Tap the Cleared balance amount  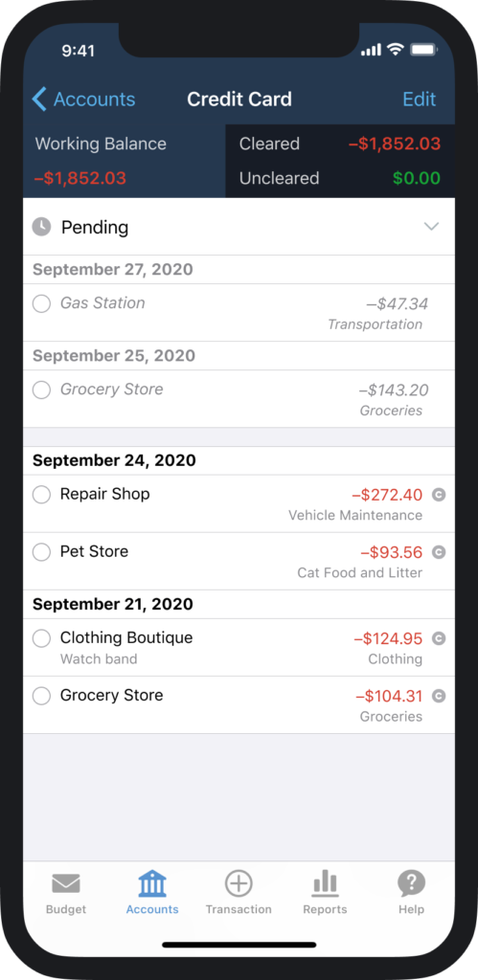[394, 144]
